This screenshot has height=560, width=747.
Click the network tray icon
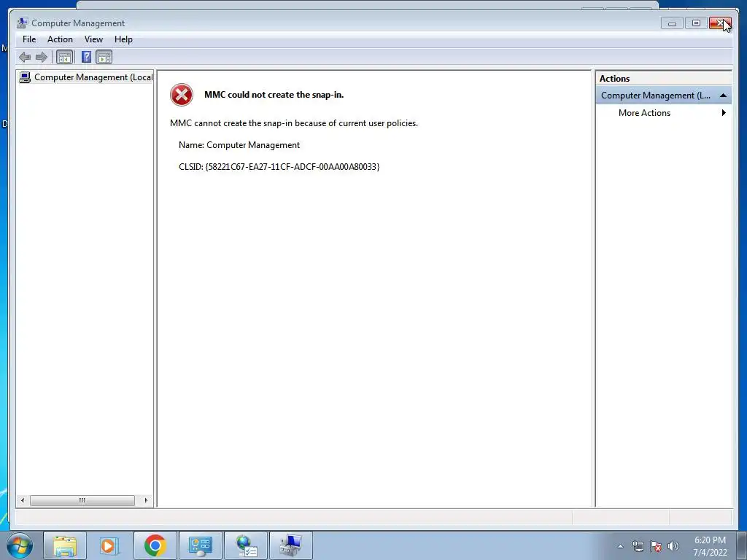point(638,547)
